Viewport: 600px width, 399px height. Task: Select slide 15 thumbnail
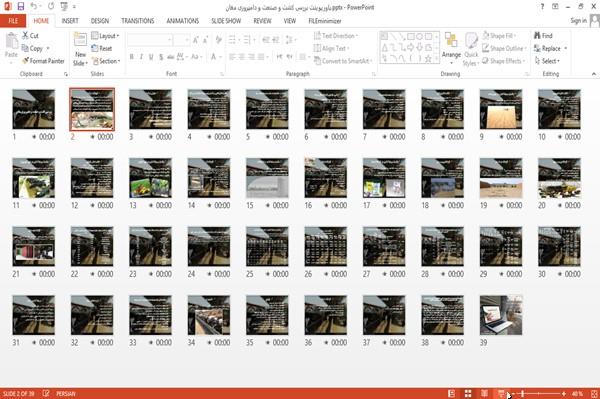(267, 178)
